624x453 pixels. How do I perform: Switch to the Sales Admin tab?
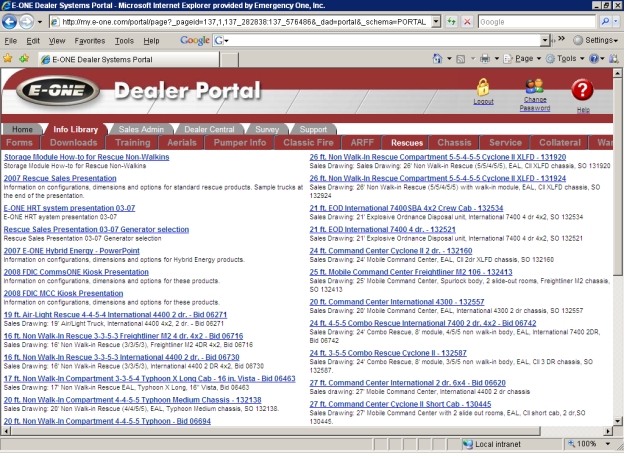coord(141,129)
